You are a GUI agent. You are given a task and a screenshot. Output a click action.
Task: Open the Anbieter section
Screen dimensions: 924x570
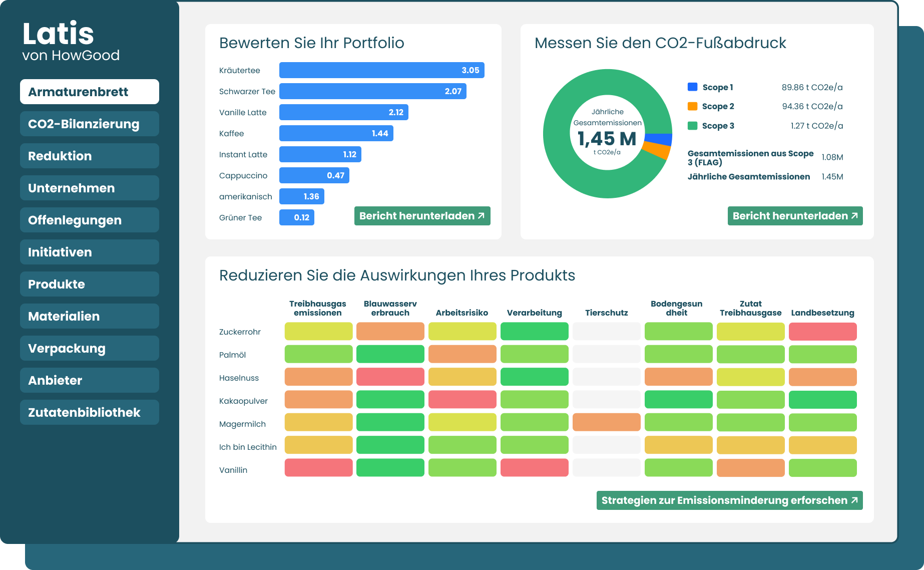pos(90,380)
